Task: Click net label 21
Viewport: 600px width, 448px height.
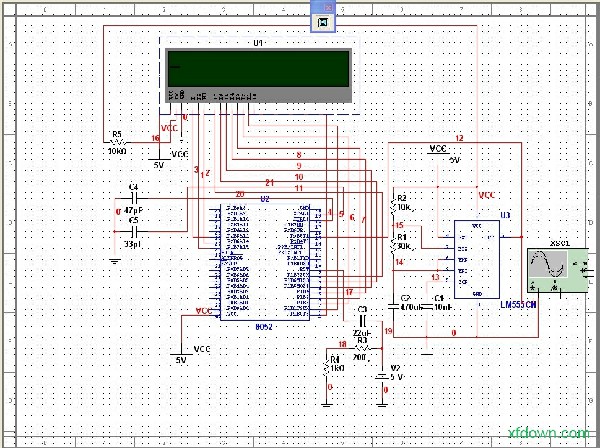Action: (x=270, y=182)
